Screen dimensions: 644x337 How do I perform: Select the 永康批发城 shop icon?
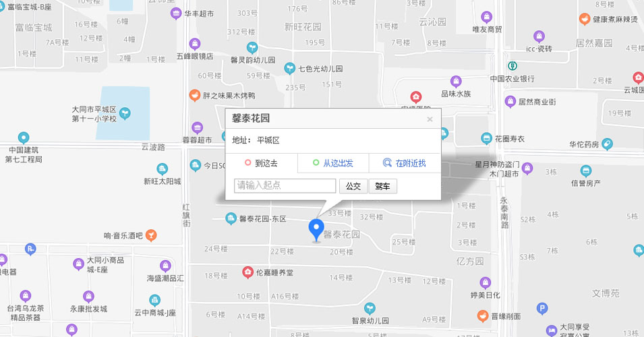pos(88,296)
